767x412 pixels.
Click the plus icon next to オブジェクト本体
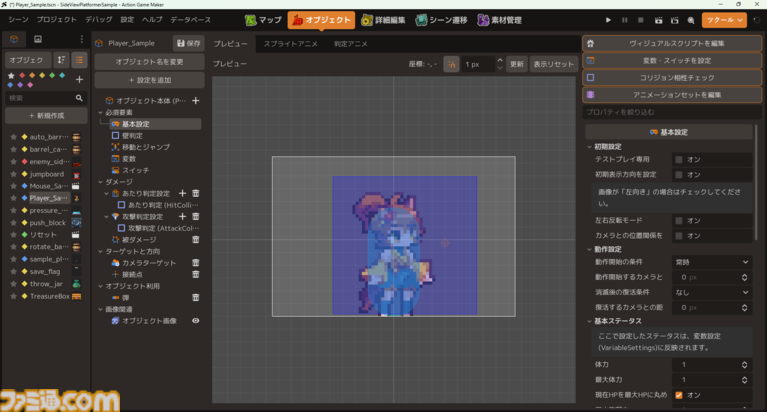[196, 100]
